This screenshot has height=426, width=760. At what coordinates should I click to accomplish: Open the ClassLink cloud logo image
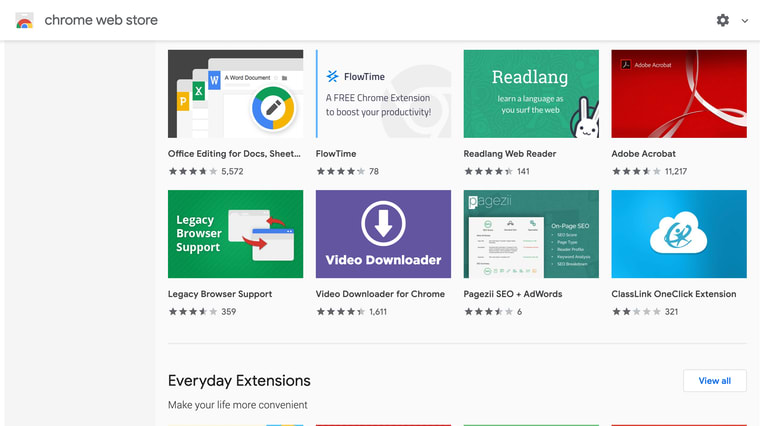(x=679, y=234)
